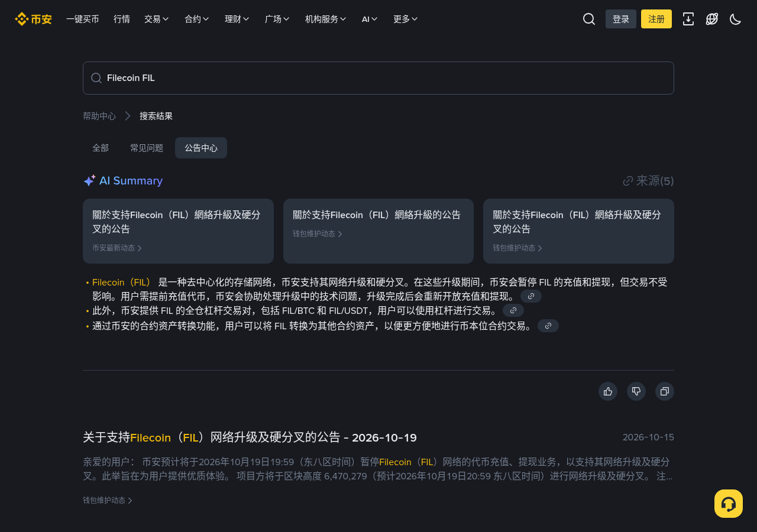Screen dimensions: 757x532
Task: Click the download app icon
Action: pos(688,19)
